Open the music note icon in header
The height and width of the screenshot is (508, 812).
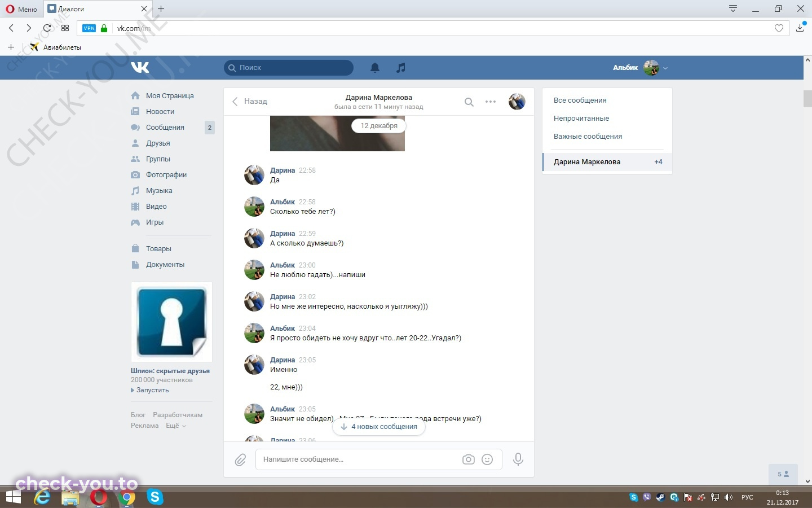tap(401, 68)
